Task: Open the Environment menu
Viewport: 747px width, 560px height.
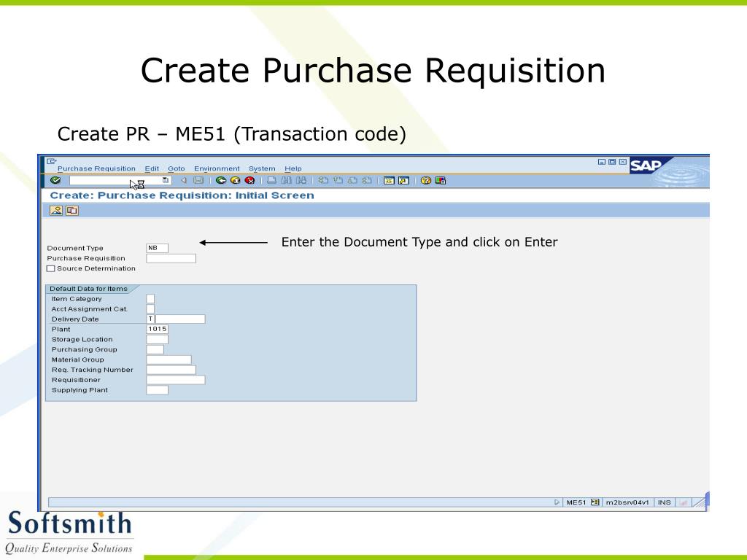Action: (217, 168)
